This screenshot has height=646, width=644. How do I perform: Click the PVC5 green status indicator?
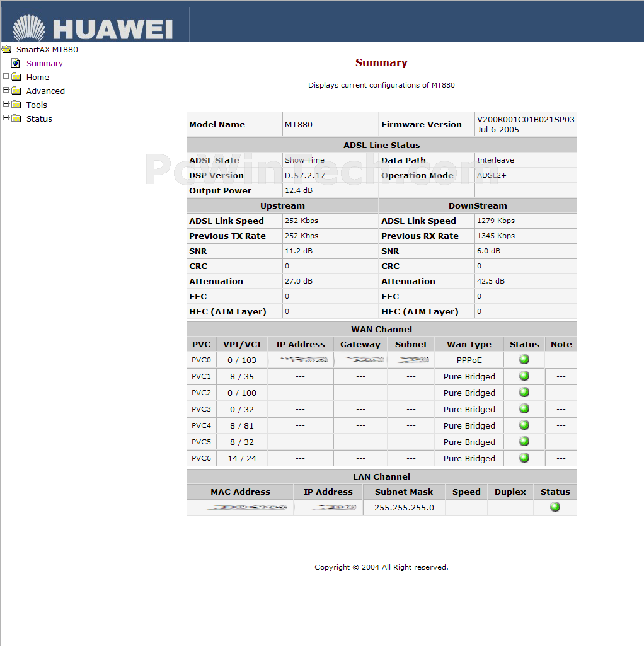pos(524,441)
